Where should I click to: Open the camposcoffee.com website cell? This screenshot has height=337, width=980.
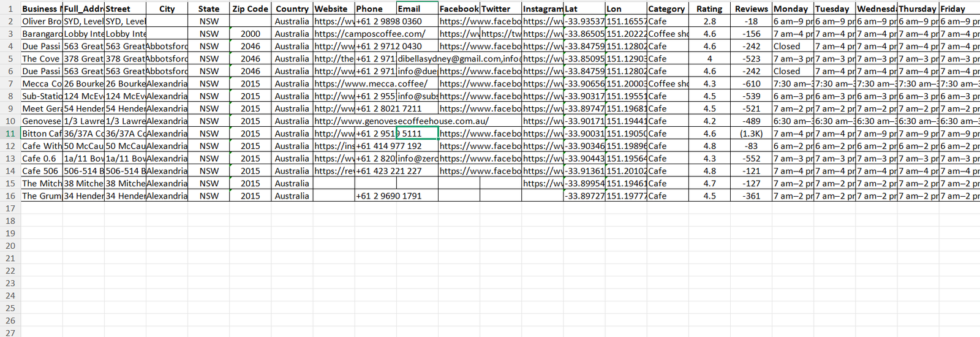[x=334, y=34]
